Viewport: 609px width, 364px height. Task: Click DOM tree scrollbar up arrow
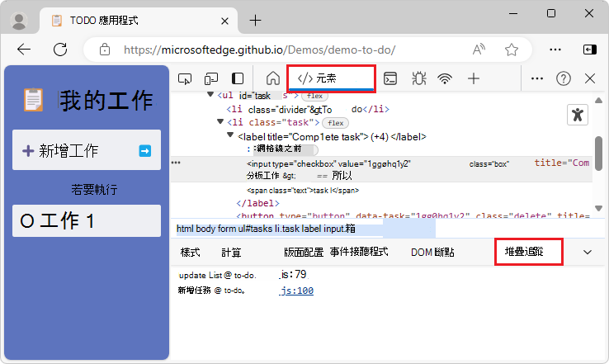point(598,100)
